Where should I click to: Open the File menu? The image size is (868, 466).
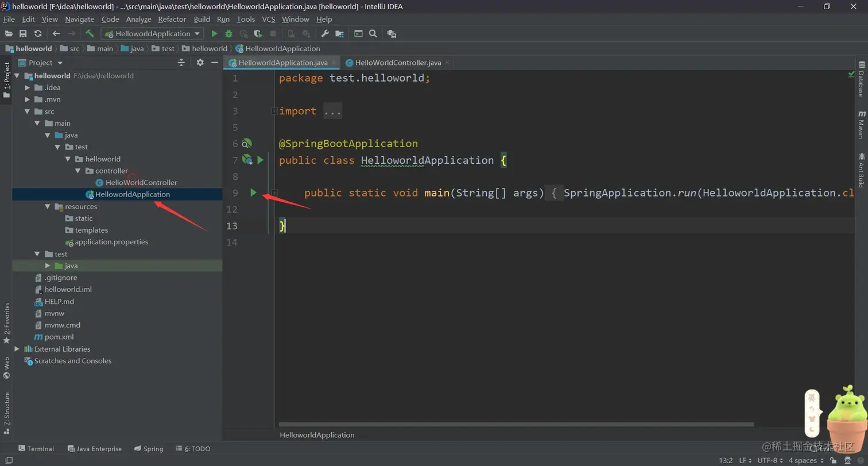click(x=9, y=19)
